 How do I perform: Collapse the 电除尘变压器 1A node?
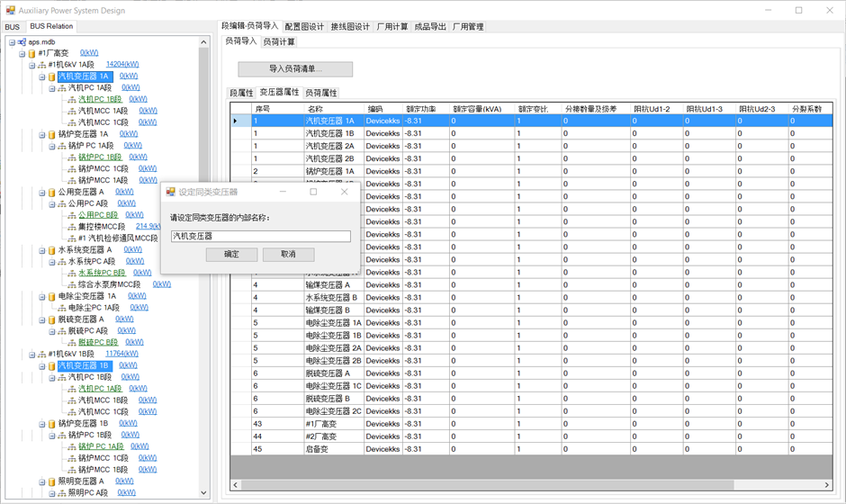pyautogui.click(x=42, y=296)
